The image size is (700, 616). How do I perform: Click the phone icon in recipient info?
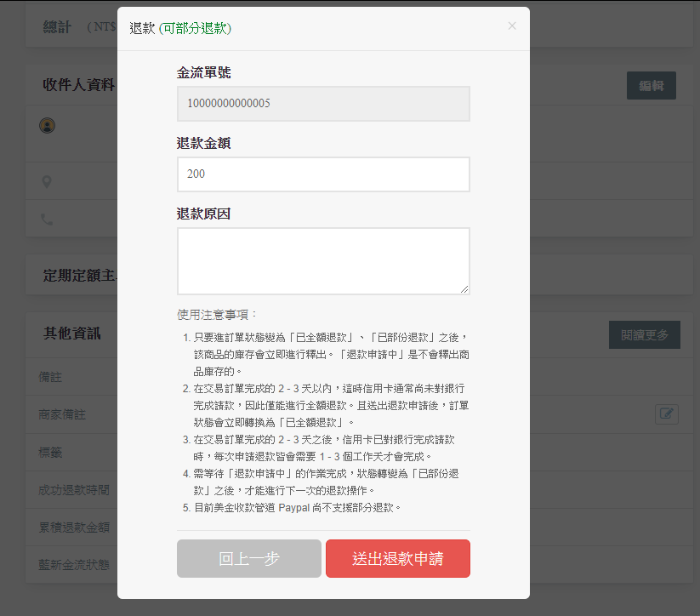pyautogui.click(x=47, y=220)
